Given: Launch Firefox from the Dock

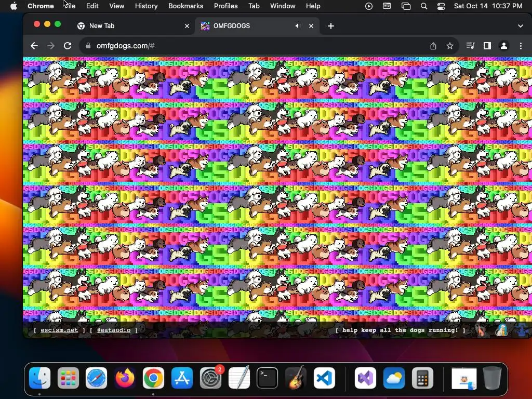Looking at the screenshot, I should click(125, 378).
